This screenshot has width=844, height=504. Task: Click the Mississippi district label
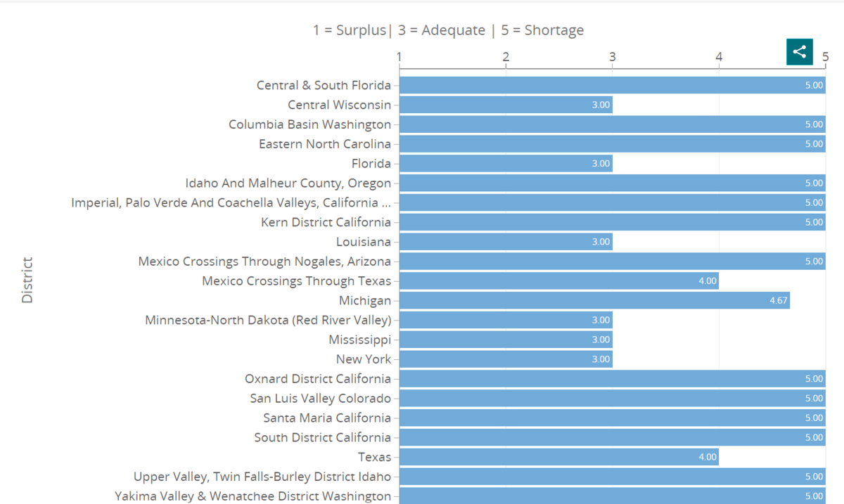pos(359,340)
